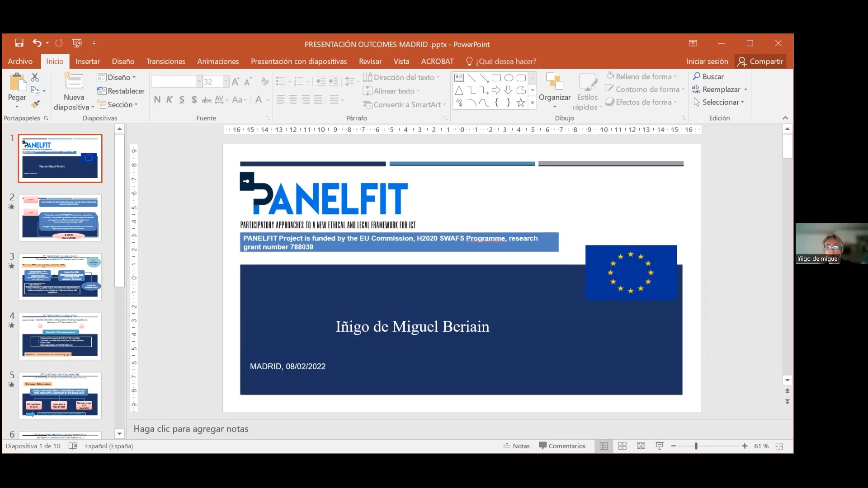This screenshot has height=488, width=868.
Task: Select the star shape in shapes gallery
Action: (521, 103)
